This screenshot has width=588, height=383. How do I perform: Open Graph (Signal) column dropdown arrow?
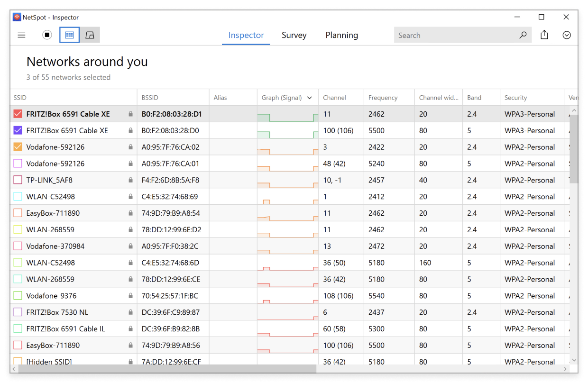(310, 98)
